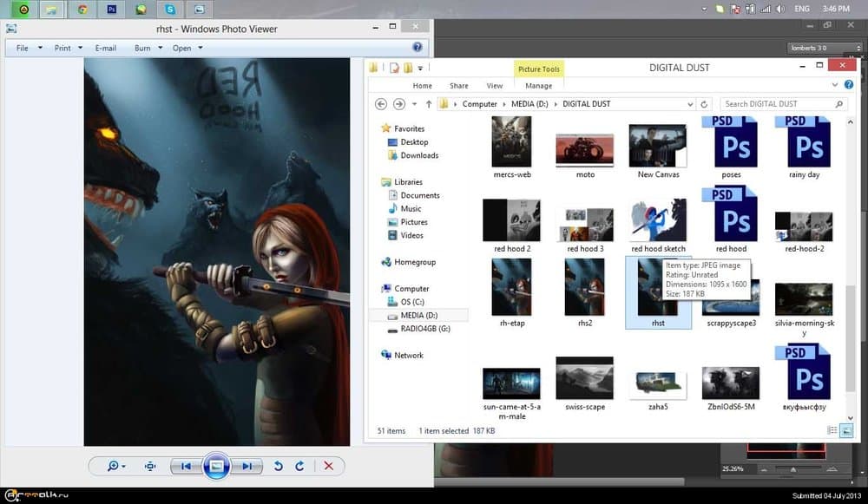Go to the previous photo
The width and height of the screenshot is (868, 504).
point(186,467)
